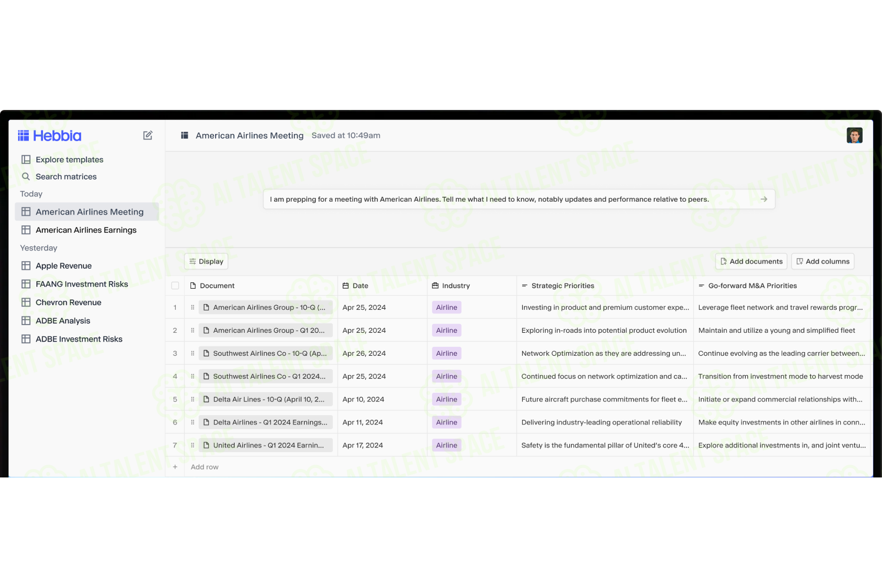This screenshot has width=882, height=588.
Task: Toggle the select-all rows checkbox
Action: pos(175,286)
